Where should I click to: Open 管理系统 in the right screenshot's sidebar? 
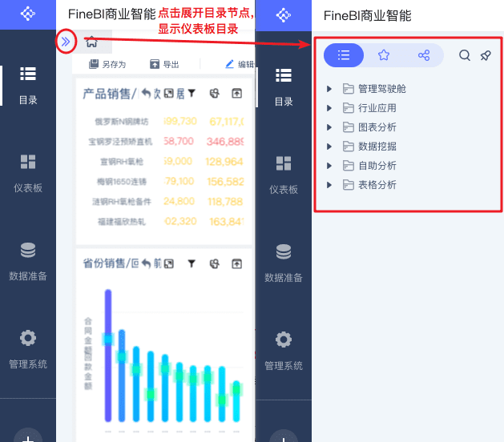coord(284,352)
